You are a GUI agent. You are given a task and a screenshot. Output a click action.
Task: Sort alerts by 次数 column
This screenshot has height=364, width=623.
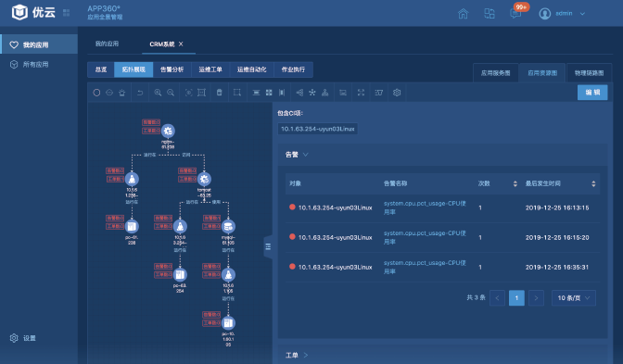(515, 183)
